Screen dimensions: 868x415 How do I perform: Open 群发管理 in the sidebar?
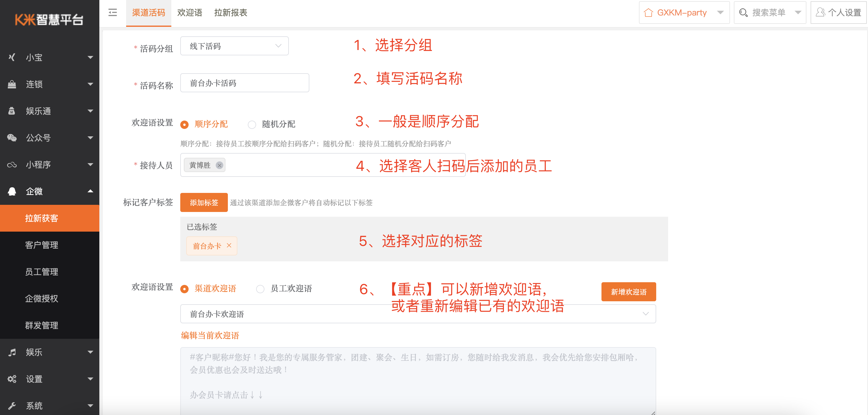click(50, 325)
